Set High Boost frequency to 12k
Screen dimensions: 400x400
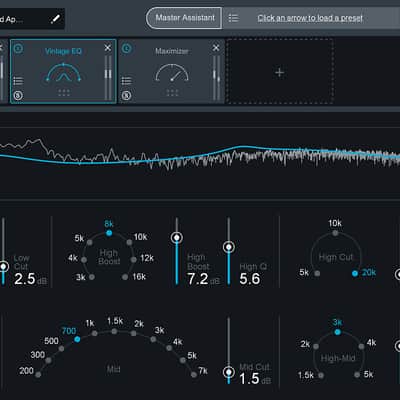click(x=134, y=259)
